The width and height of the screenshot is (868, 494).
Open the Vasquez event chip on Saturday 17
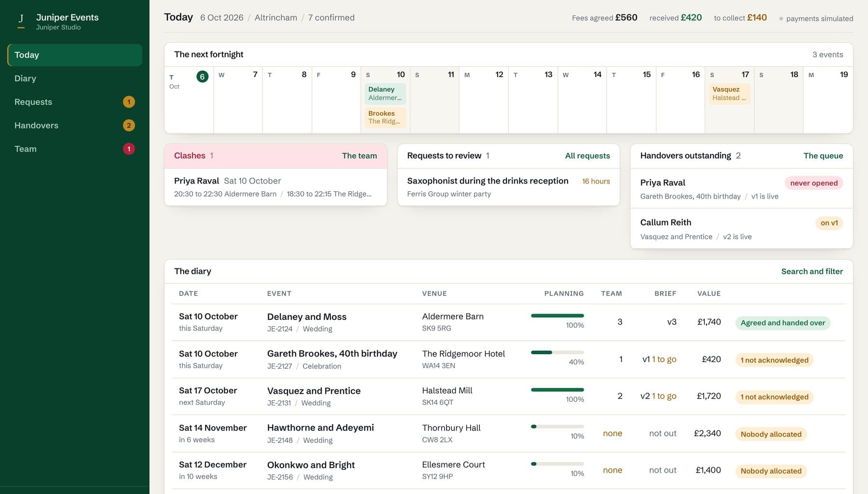click(729, 93)
